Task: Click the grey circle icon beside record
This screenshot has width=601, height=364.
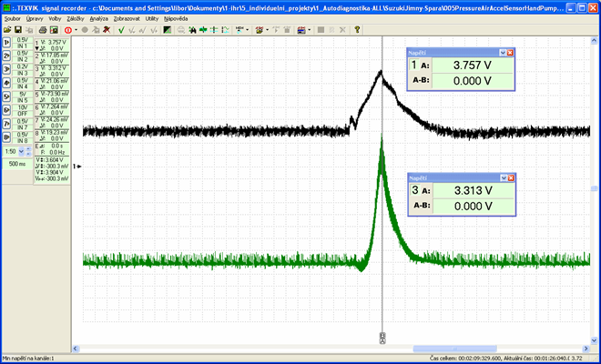Action: coord(85,30)
